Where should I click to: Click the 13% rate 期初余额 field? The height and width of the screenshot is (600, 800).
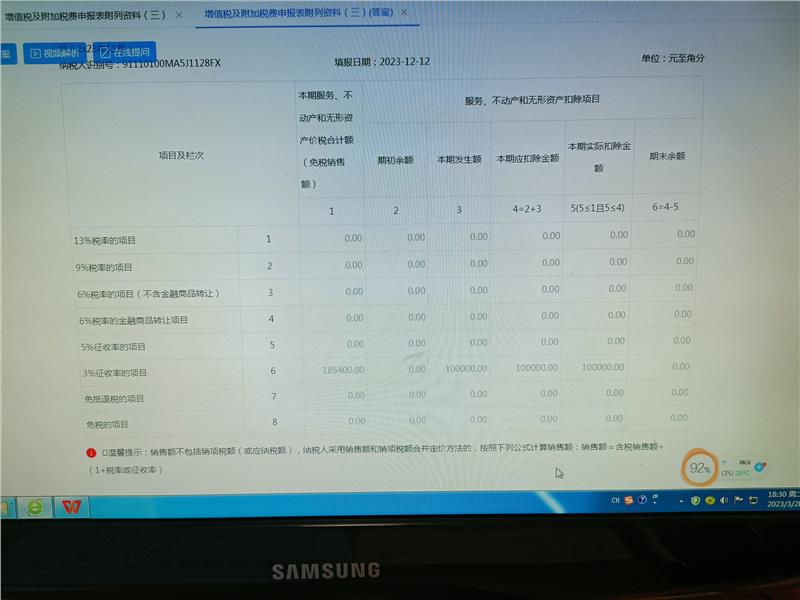tap(409, 238)
